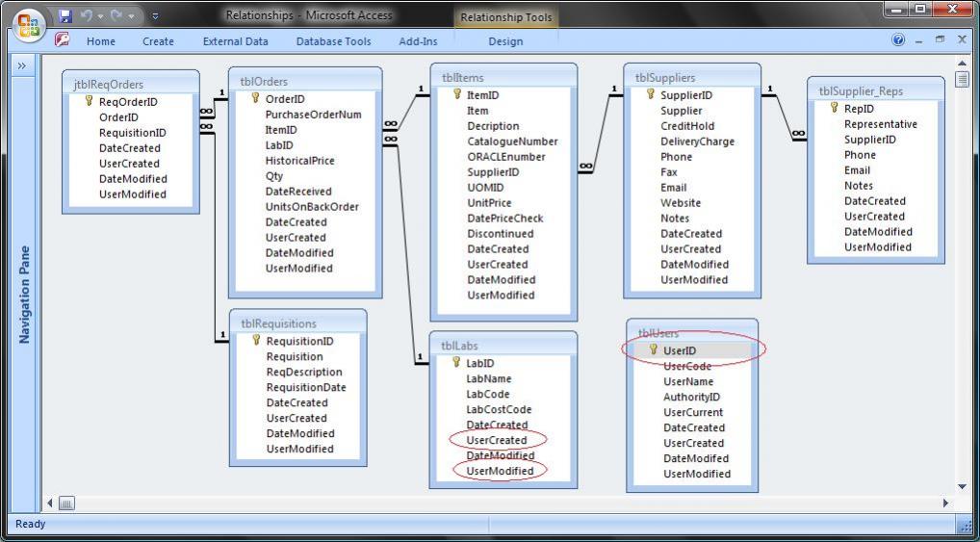This screenshot has width=980, height=542.
Task: Click the Redo arrow in quick access toolbar
Action: 116,16
